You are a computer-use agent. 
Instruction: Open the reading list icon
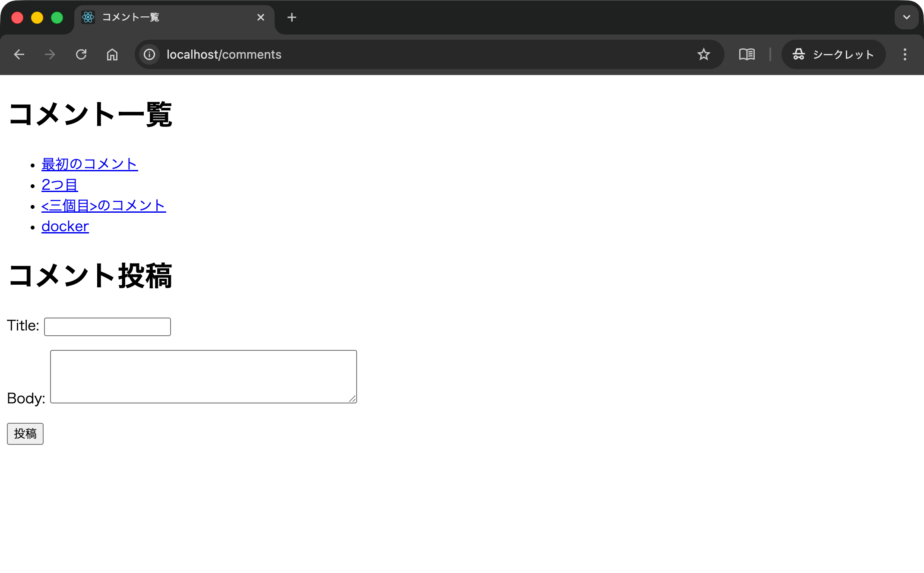747,54
